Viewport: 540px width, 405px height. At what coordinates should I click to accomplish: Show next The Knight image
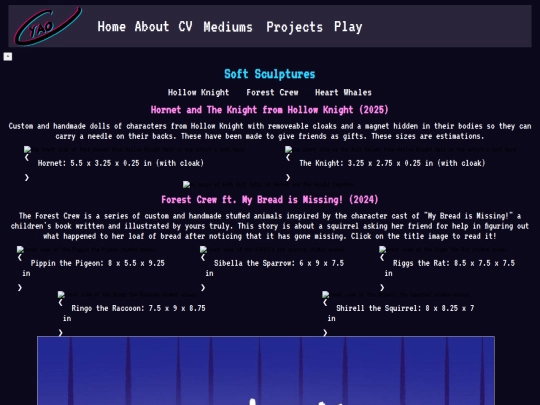point(288,177)
